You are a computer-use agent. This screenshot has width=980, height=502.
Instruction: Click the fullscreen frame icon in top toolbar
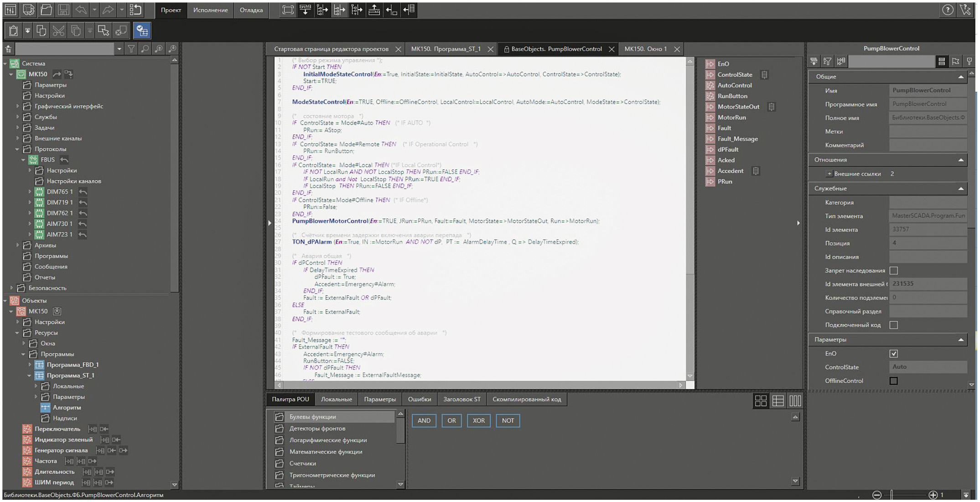288,10
